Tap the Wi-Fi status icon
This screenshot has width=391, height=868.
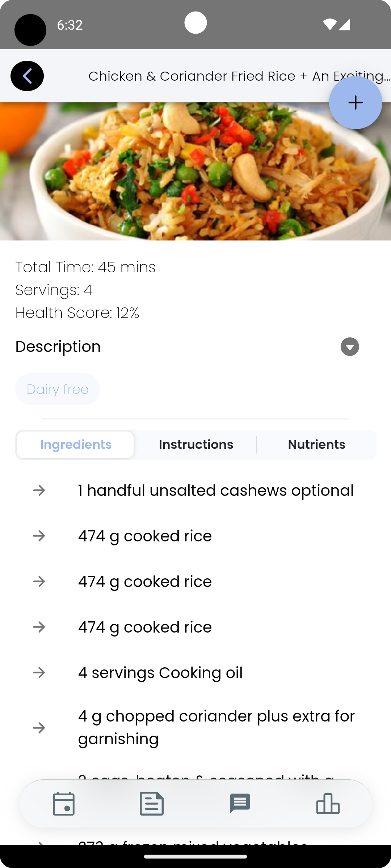[329, 24]
